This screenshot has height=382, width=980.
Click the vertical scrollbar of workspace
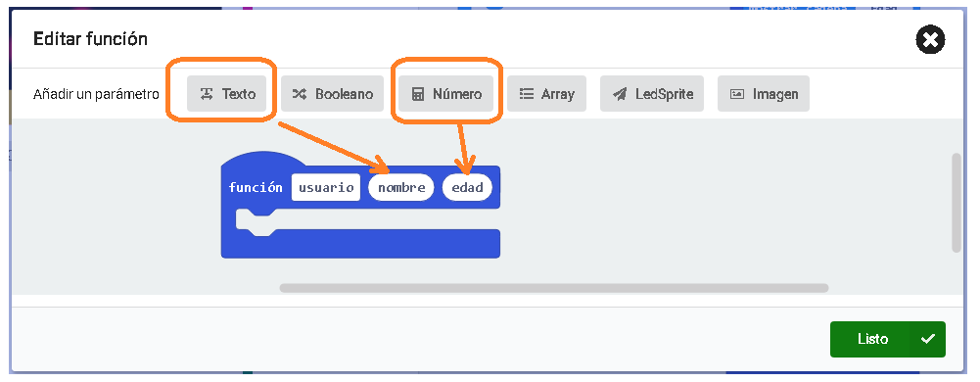pos(957,203)
